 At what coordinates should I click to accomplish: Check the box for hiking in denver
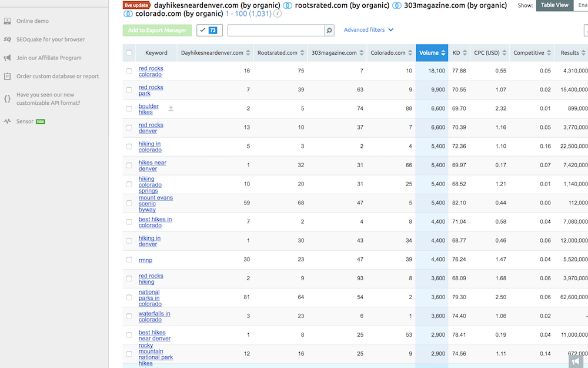129,241
